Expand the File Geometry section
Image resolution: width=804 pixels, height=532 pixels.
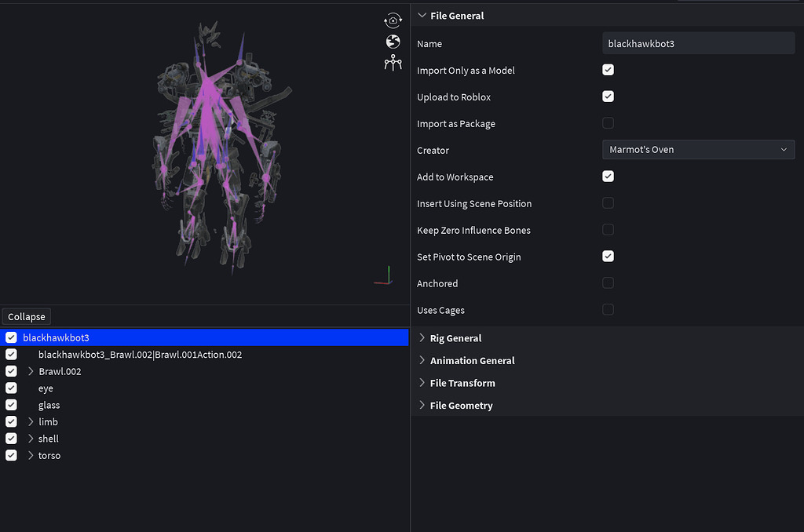click(422, 406)
